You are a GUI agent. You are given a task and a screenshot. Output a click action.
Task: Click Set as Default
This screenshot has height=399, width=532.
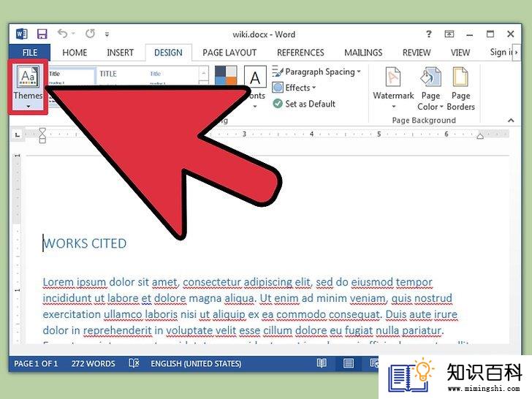(x=304, y=104)
